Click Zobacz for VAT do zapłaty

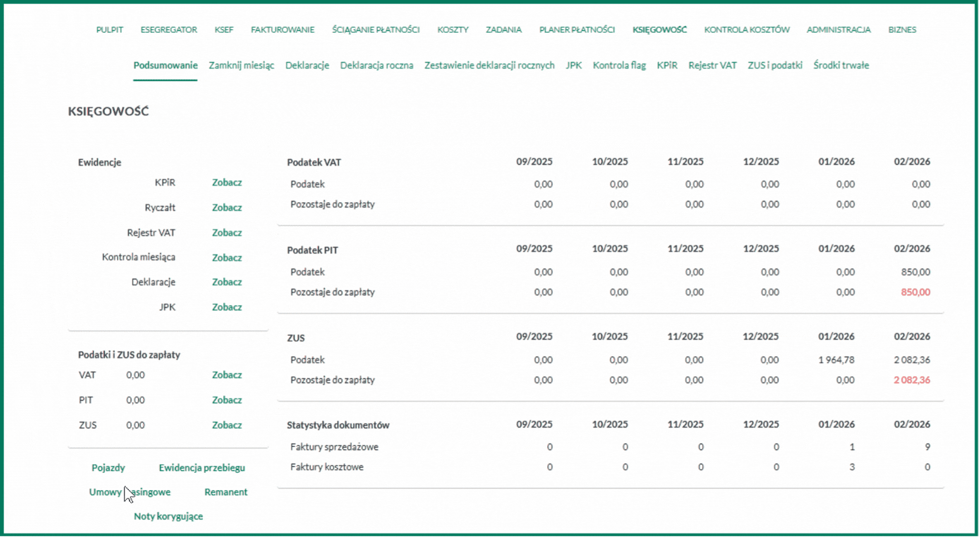pos(227,375)
